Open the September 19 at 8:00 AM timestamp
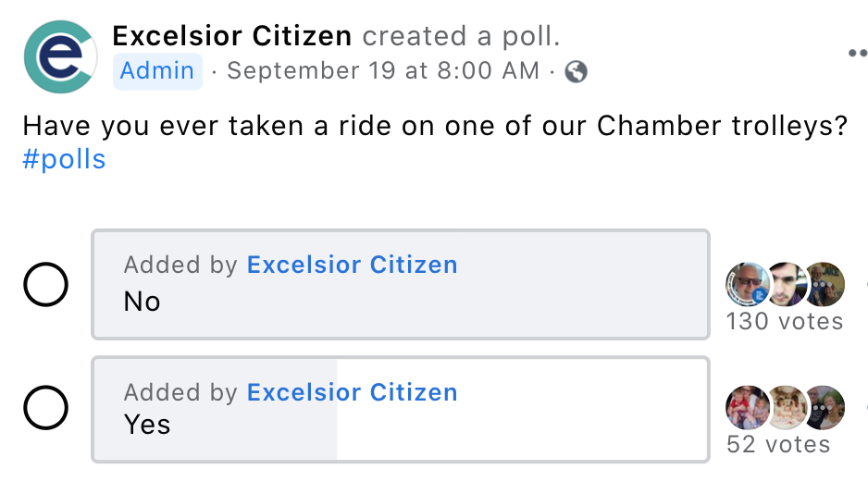Image resolution: width=868 pixels, height=494 pixels. (x=383, y=71)
